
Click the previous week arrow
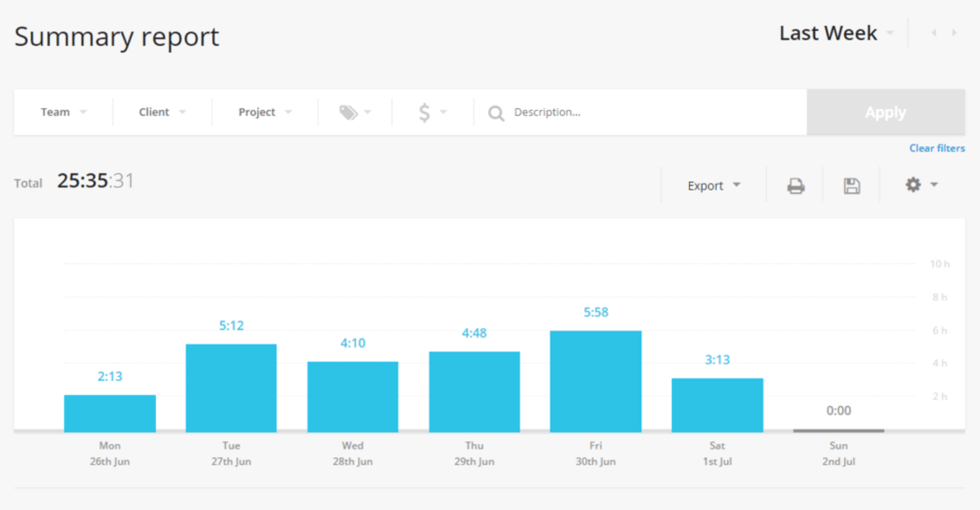coord(934,33)
